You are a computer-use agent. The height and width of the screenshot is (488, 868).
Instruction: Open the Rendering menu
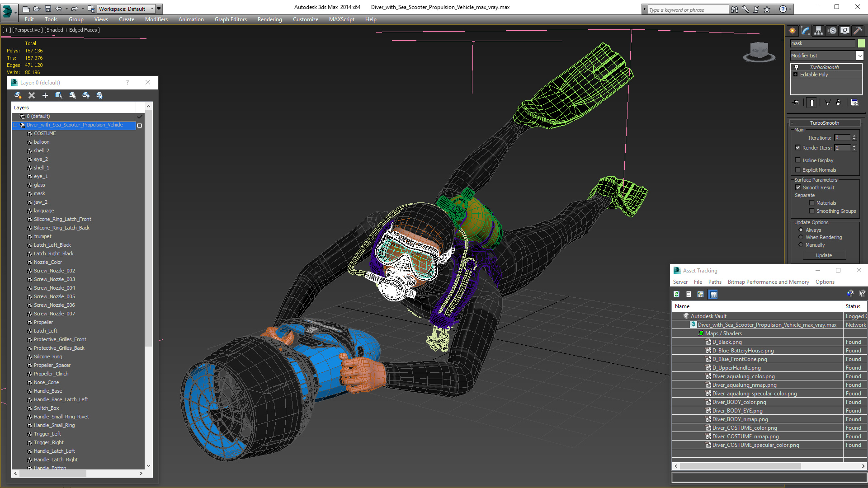pyautogui.click(x=270, y=19)
